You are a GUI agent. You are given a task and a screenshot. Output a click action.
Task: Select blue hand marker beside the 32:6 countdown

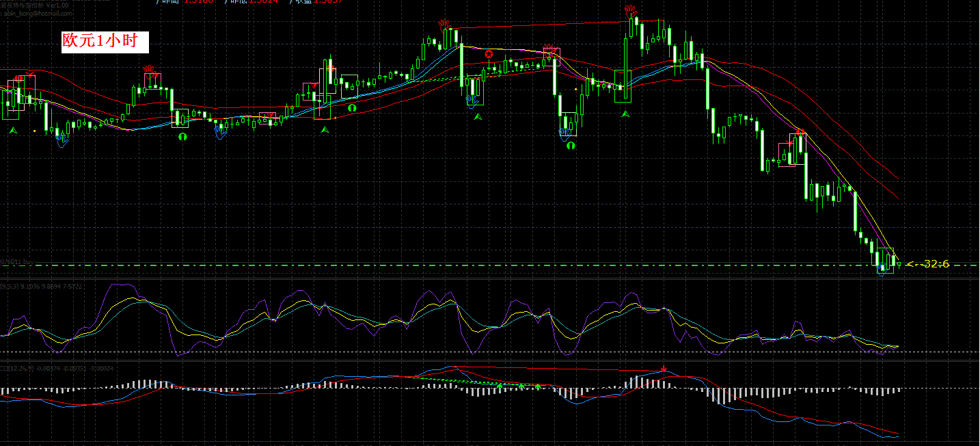click(x=883, y=269)
